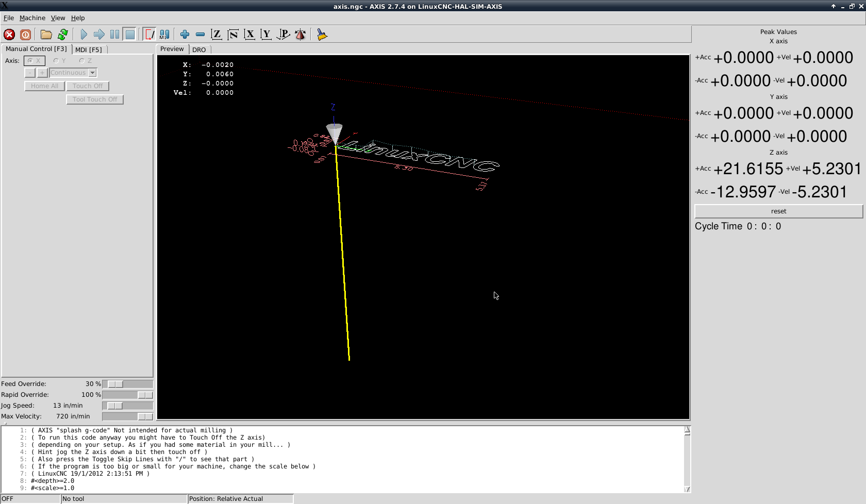Viewport: 866px width, 504px height.
Task: Toggle the Emergency Stop button
Action: pos(9,35)
